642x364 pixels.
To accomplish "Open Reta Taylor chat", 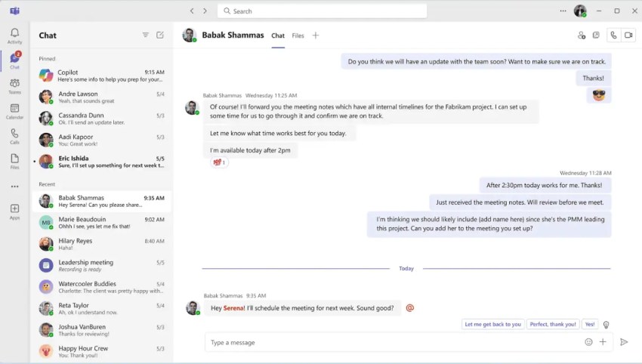I will tap(101, 308).
